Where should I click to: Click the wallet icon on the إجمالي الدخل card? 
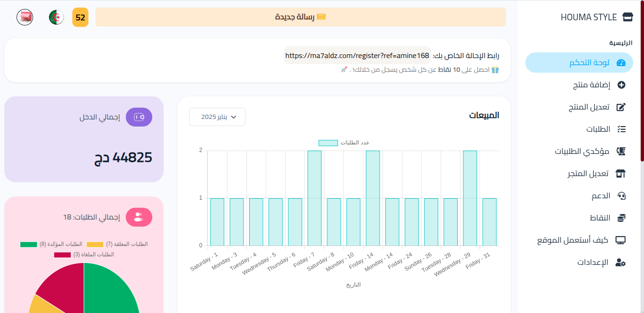click(139, 117)
